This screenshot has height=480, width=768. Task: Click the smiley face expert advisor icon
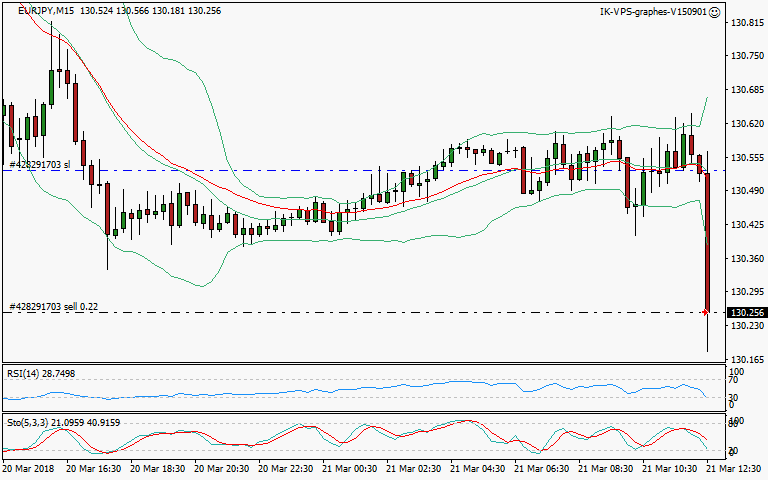point(714,12)
